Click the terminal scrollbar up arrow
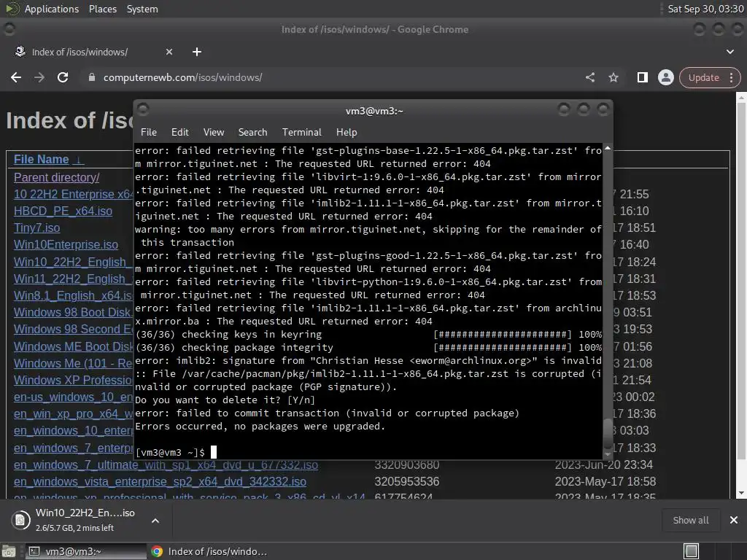The height and width of the screenshot is (560, 747). 608,149
